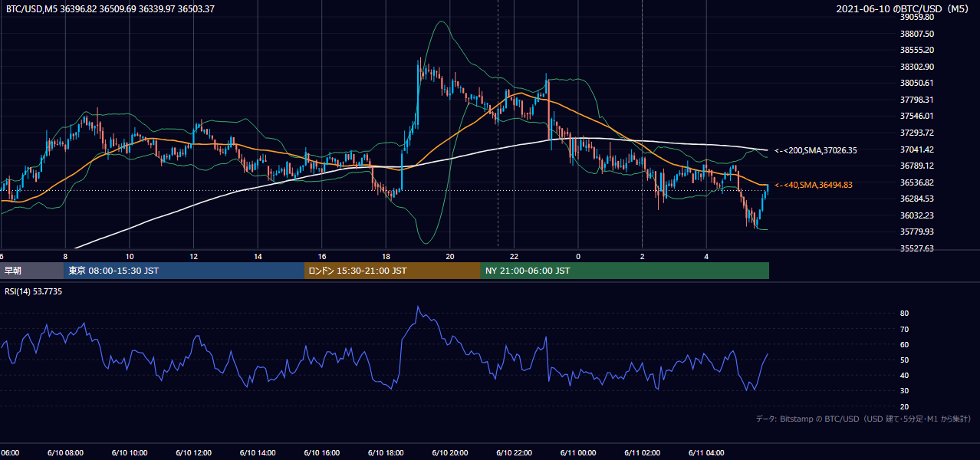Viewport: 980px width, 460px height.
Task: Click the BTC/USD,M5 OHLC header text
Action: (110, 8)
